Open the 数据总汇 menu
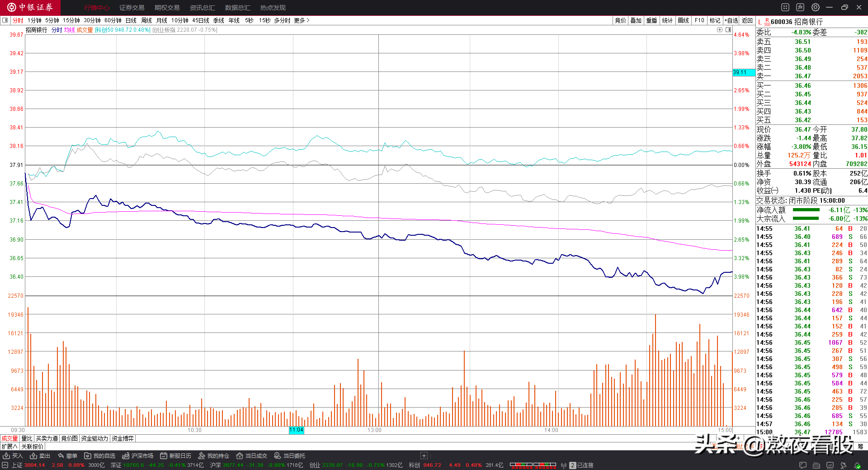 tap(238, 8)
